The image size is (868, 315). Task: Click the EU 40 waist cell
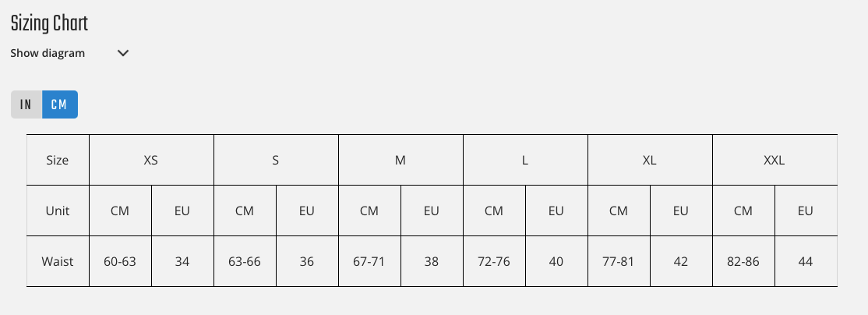pos(556,261)
